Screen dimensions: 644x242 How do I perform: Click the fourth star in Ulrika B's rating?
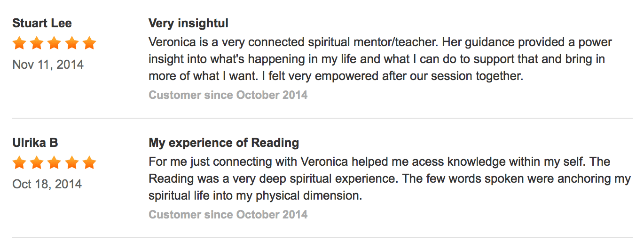(x=71, y=163)
